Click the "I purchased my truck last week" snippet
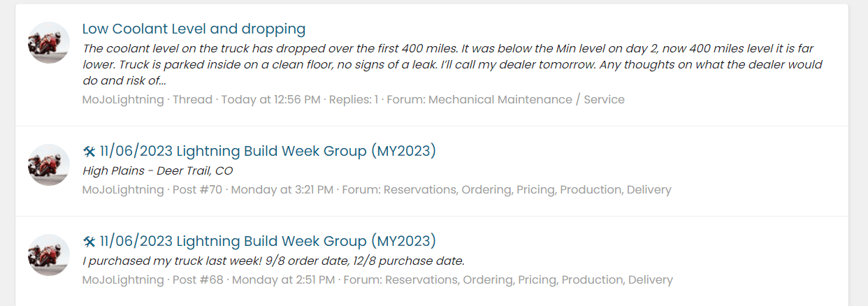The height and width of the screenshot is (306, 868). [x=273, y=261]
